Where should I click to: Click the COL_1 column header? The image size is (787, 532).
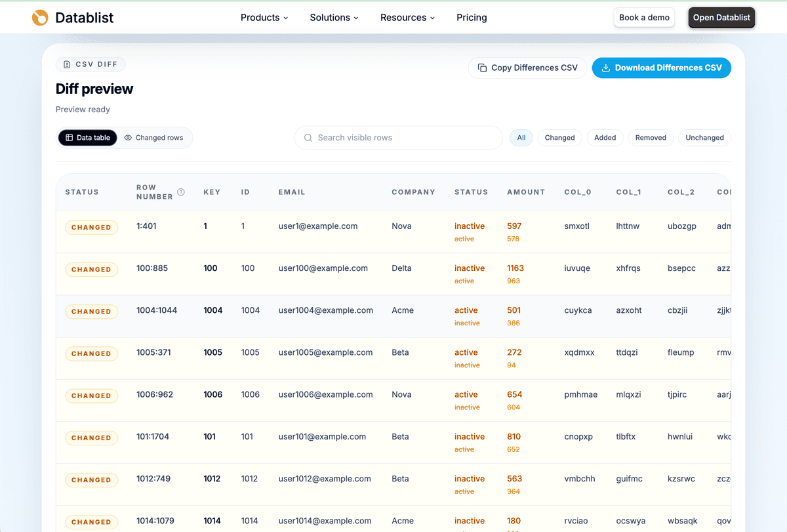point(629,192)
